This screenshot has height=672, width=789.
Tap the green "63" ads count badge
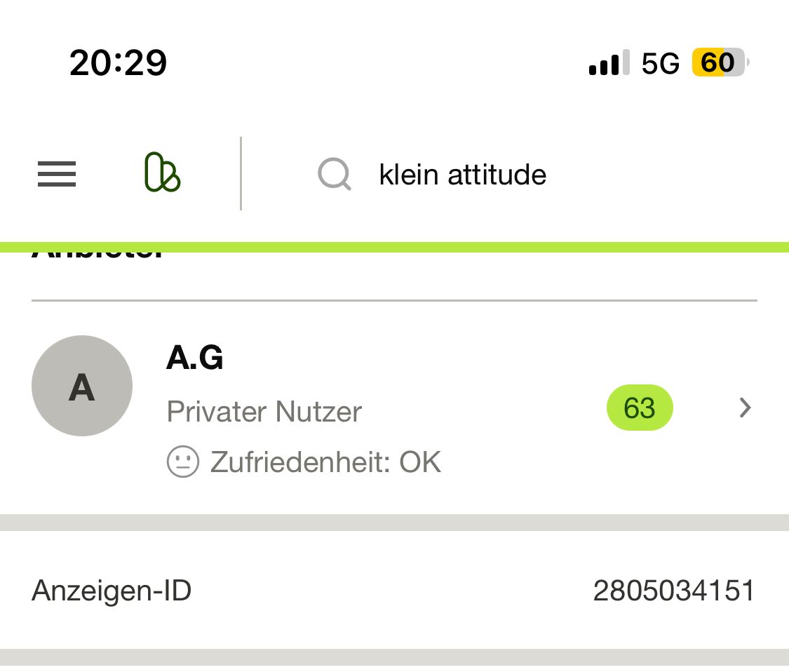[640, 408]
